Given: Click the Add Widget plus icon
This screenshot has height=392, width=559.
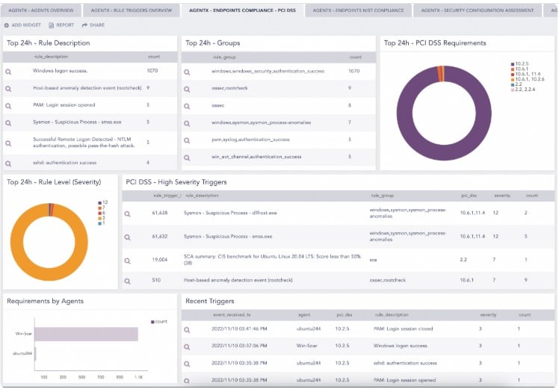Looking at the screenshot, I should coord(7,25).
